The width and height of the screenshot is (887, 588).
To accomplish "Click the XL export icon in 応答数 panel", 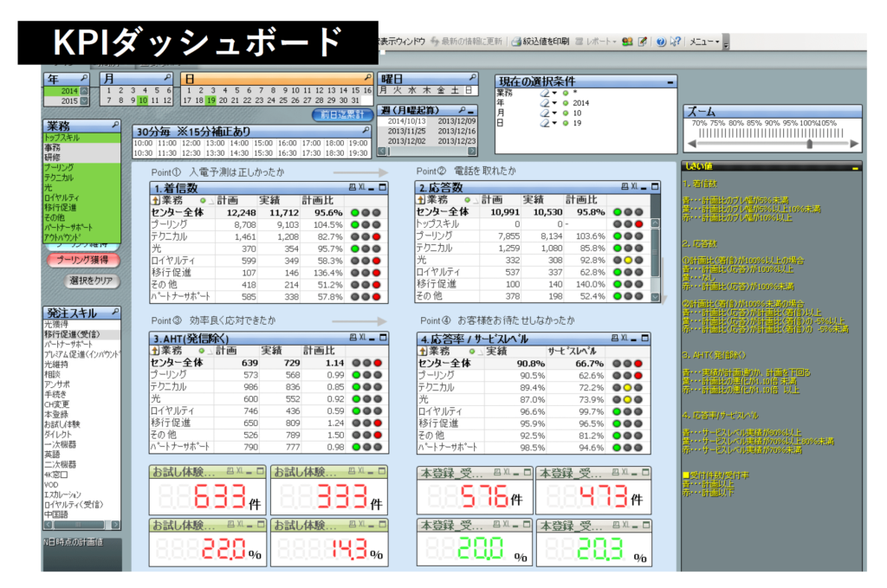I will pos(634,187).
